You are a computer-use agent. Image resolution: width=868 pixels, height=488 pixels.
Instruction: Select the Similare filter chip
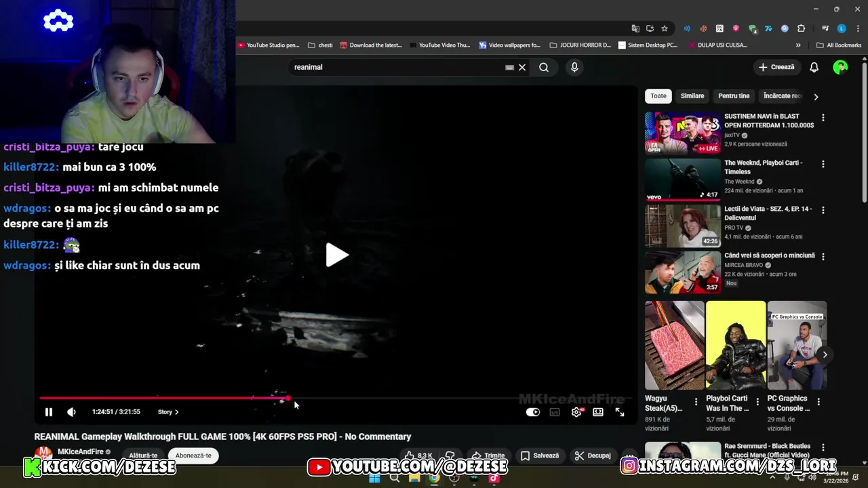692,96
